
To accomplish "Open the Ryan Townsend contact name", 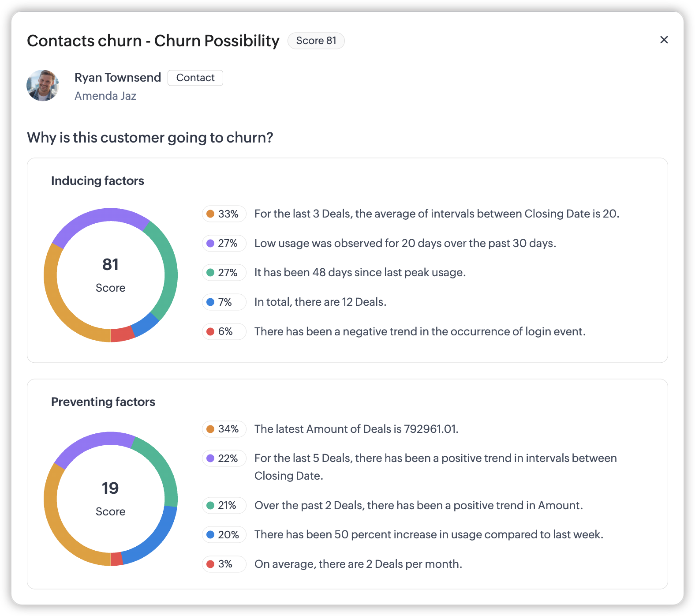I will pos(118,78).
